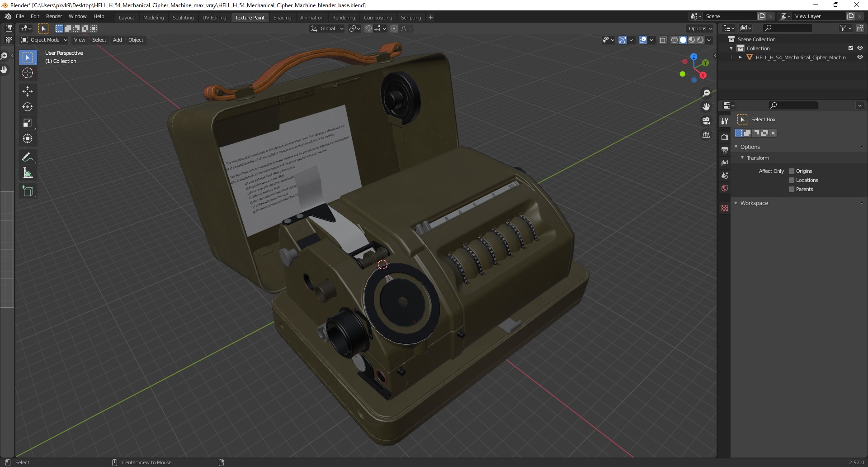Expand HELL_H_54_Mechanical_Cipher_Machin object tree

point(741,57)
